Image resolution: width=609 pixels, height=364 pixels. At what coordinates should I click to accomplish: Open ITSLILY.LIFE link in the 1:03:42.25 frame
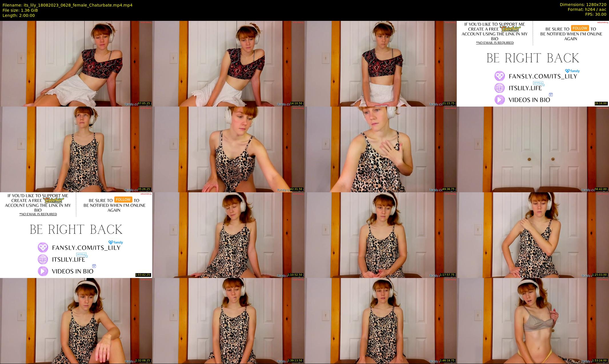click(x=69, y=259)
